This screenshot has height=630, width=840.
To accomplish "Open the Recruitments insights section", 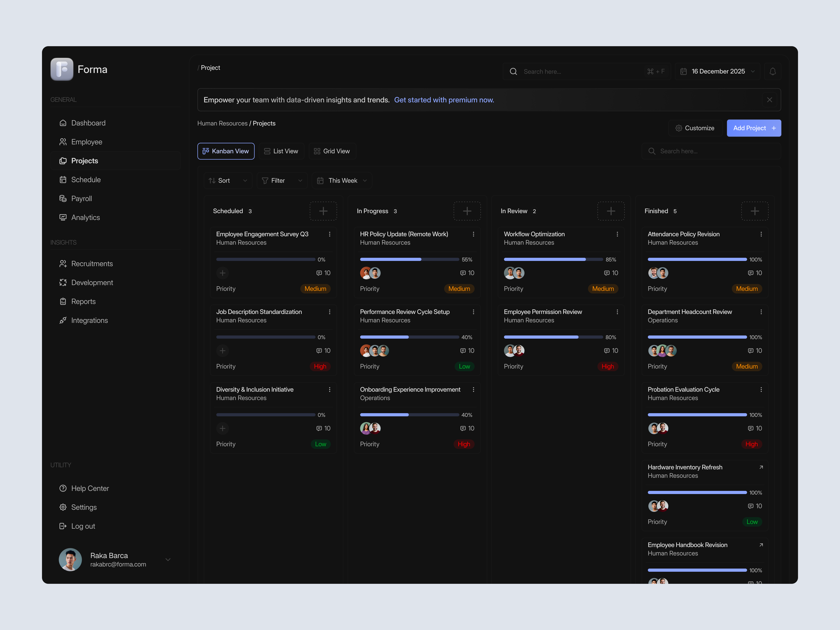I will (x=92, y=263).
